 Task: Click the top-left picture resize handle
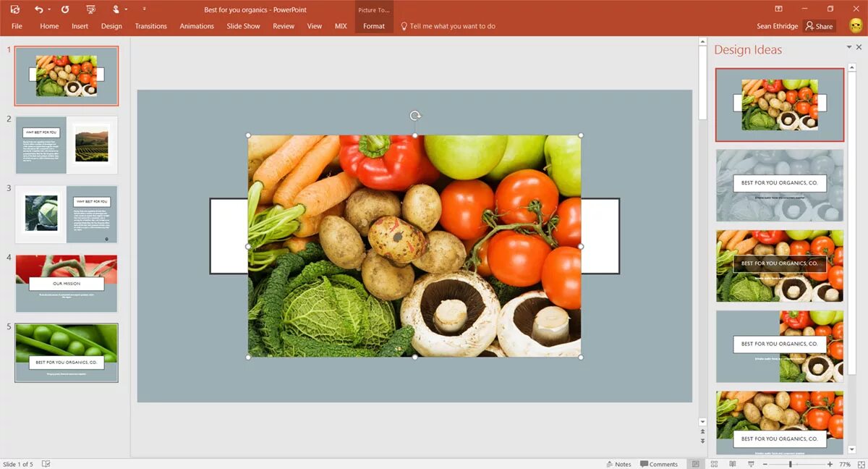(x=248, y=135)
